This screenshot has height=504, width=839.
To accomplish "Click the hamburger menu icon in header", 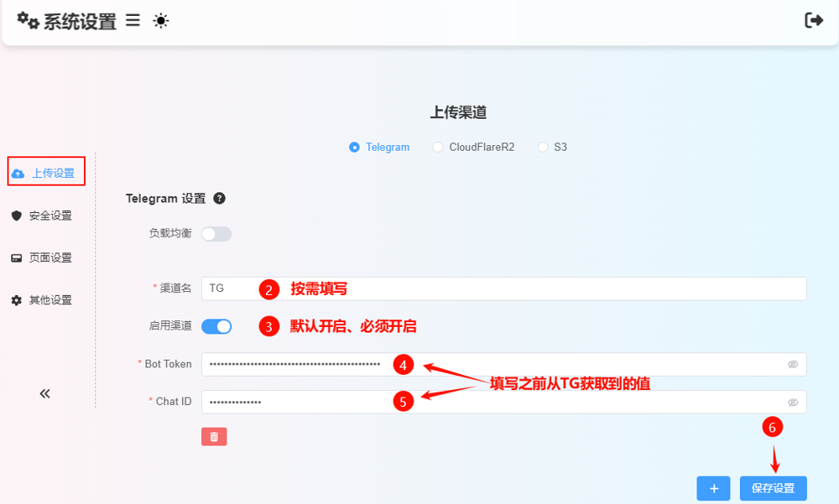I will [133, 21].
